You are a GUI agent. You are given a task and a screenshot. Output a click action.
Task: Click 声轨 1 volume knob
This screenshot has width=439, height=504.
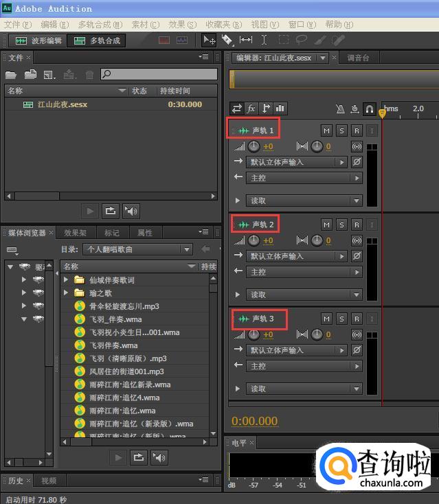254,146
